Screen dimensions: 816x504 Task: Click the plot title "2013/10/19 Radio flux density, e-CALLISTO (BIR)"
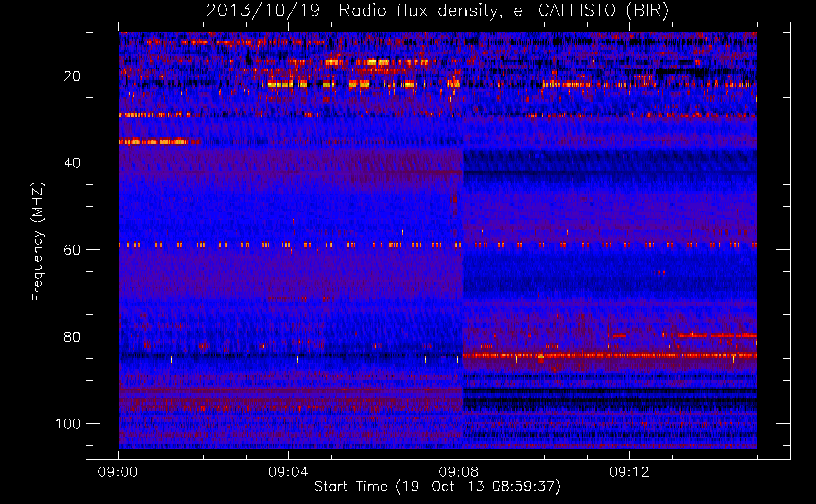click(x=437, y=11)
